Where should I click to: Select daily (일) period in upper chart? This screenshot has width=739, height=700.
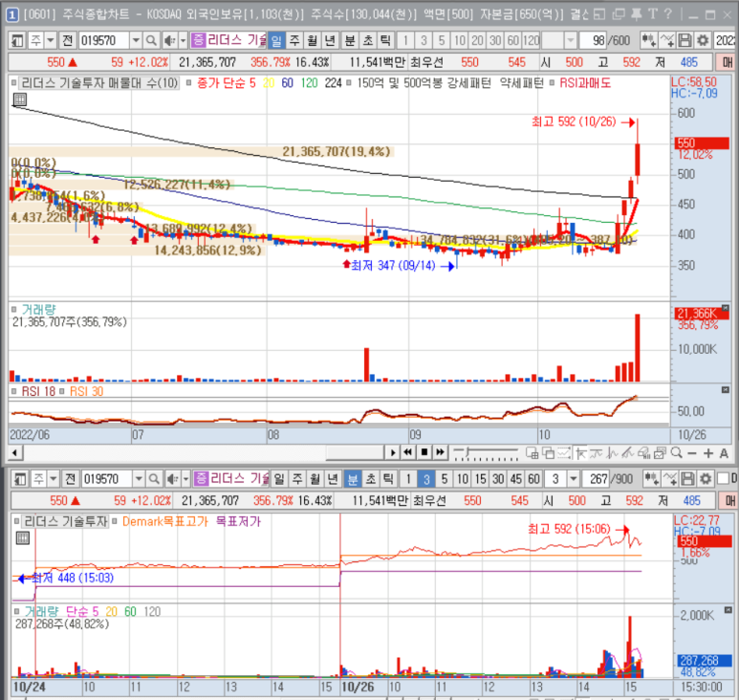(276, 40)
